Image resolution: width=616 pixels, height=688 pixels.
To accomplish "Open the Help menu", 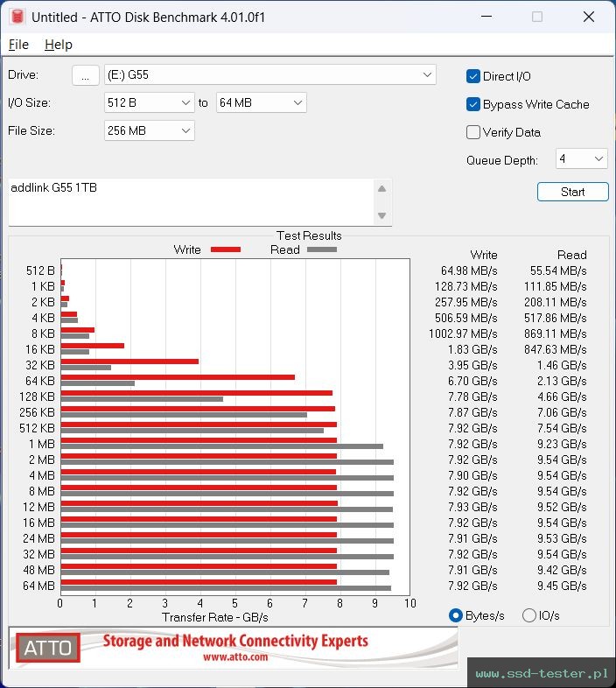I will pos(59,45).
